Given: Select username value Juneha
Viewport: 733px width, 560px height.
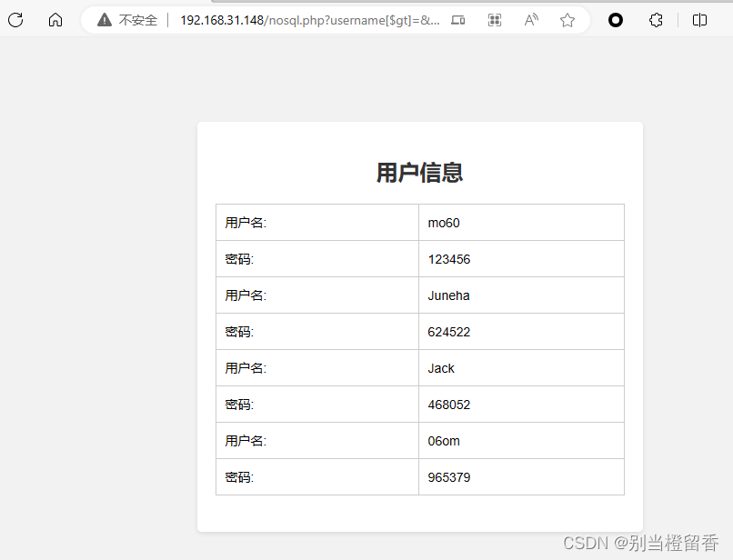Looking at the screenshot, I should tap(448, 295).
